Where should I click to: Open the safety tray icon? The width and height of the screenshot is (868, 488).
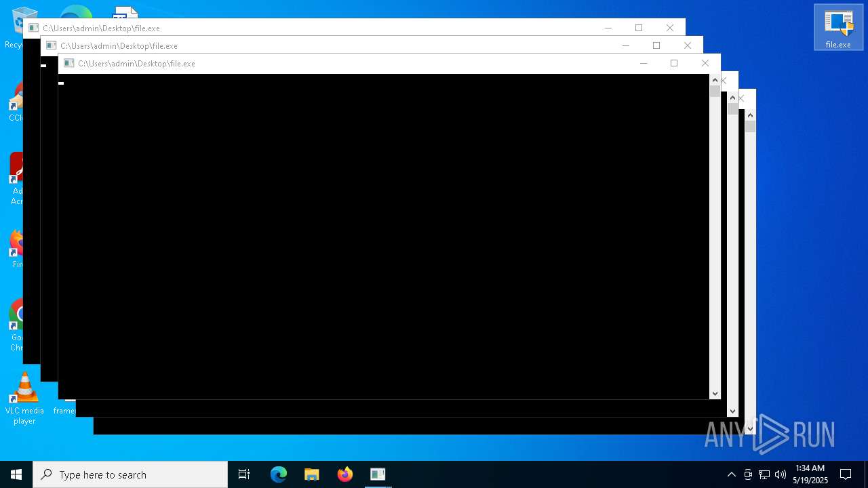click(x=748, y=474)
